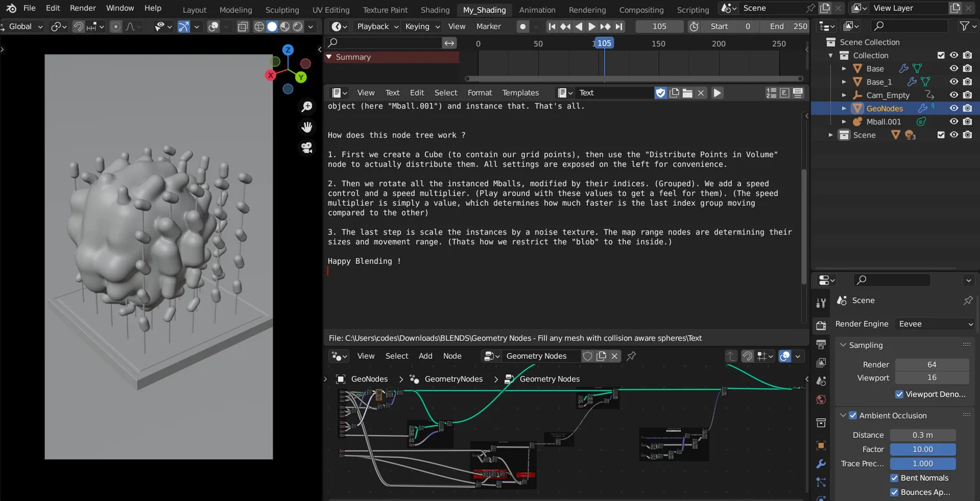
Task: Open the Render Engine Eevee dropdown
Action: (x=935, y=324)
